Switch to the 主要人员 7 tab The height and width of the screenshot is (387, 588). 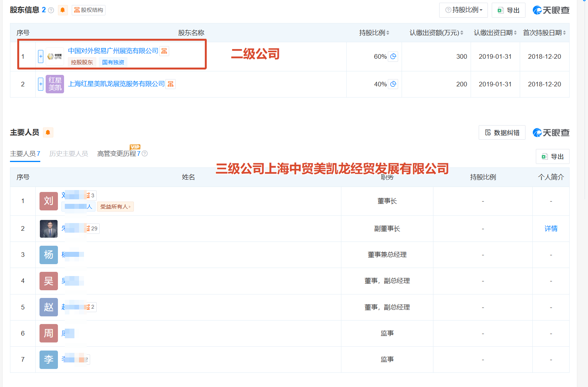[x=25, y=154]
